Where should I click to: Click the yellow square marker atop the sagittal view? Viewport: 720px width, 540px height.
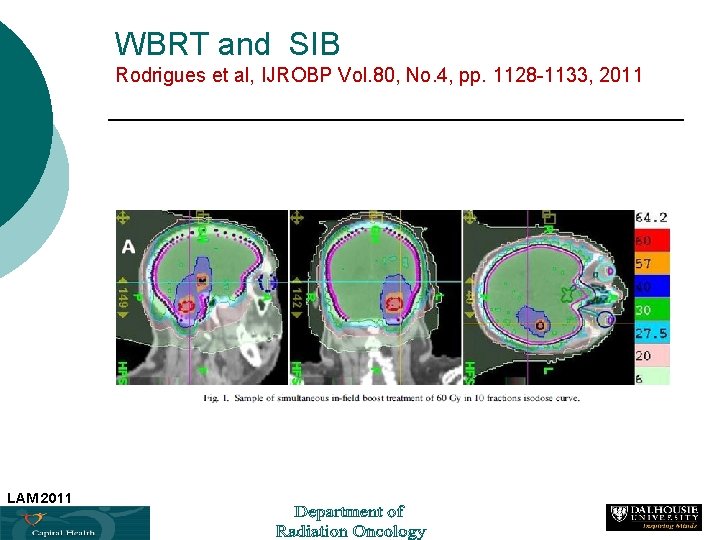[x=202, y=217]
